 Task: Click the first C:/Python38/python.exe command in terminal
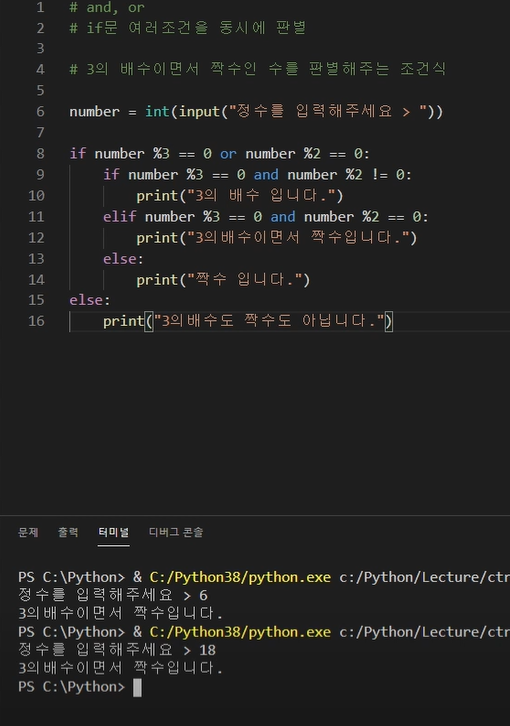coord(240,577)
